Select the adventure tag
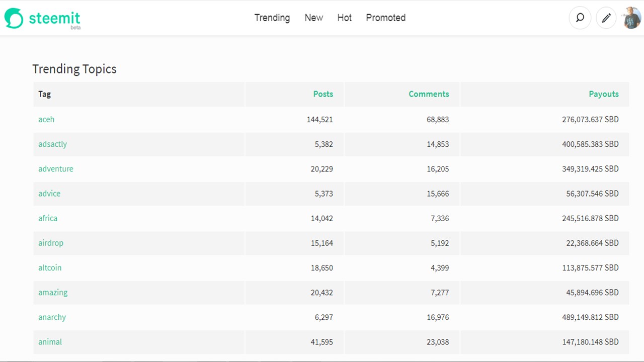 point(56,169)
